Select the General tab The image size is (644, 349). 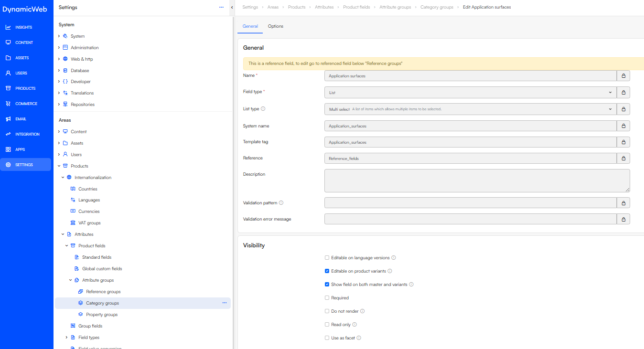coord(250,26)
